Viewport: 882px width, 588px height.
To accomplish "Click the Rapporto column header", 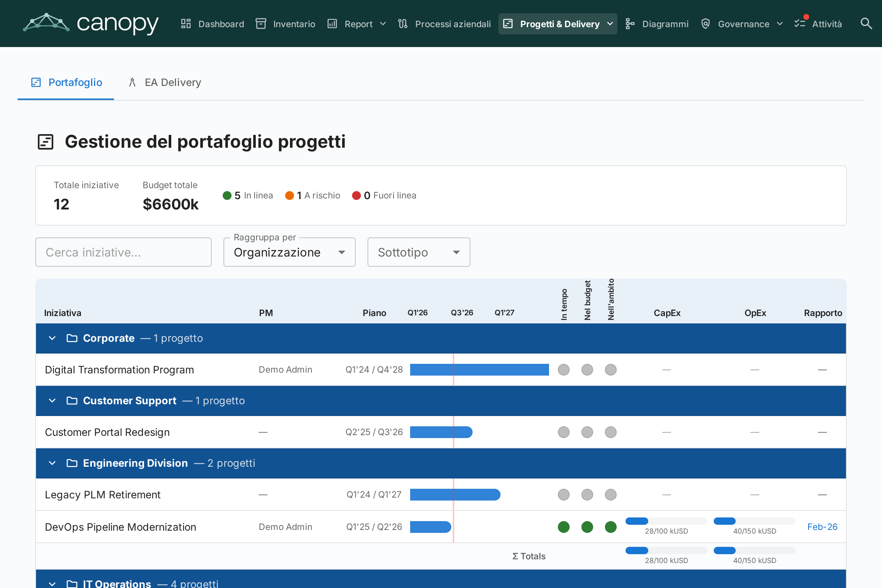I will (x=823, y=313).
